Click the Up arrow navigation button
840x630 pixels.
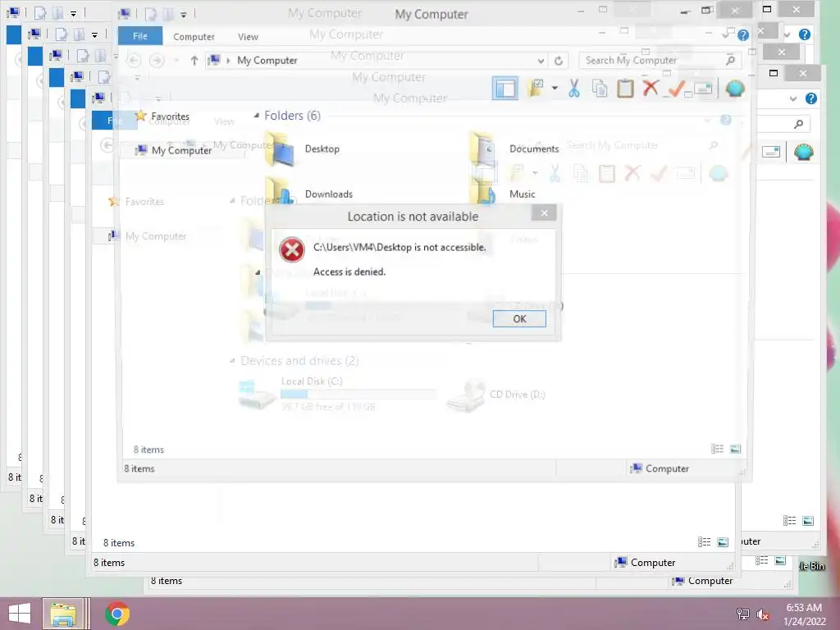pos(194,61)
